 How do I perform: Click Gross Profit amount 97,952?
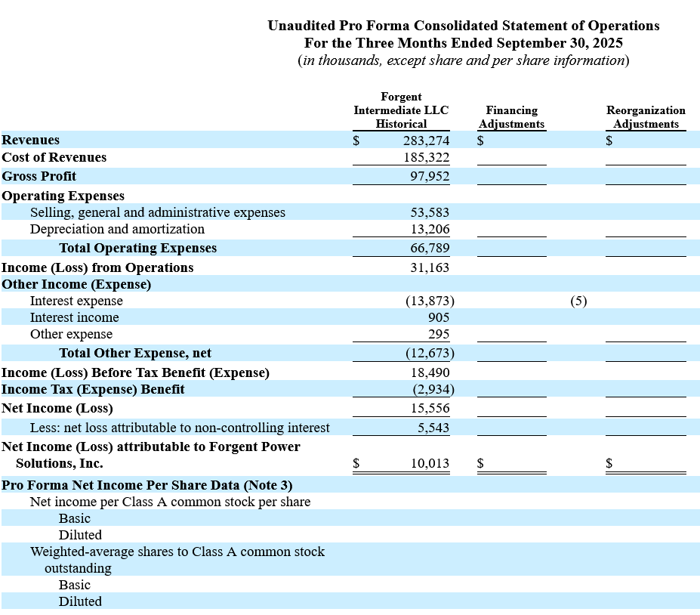(430, 176)
